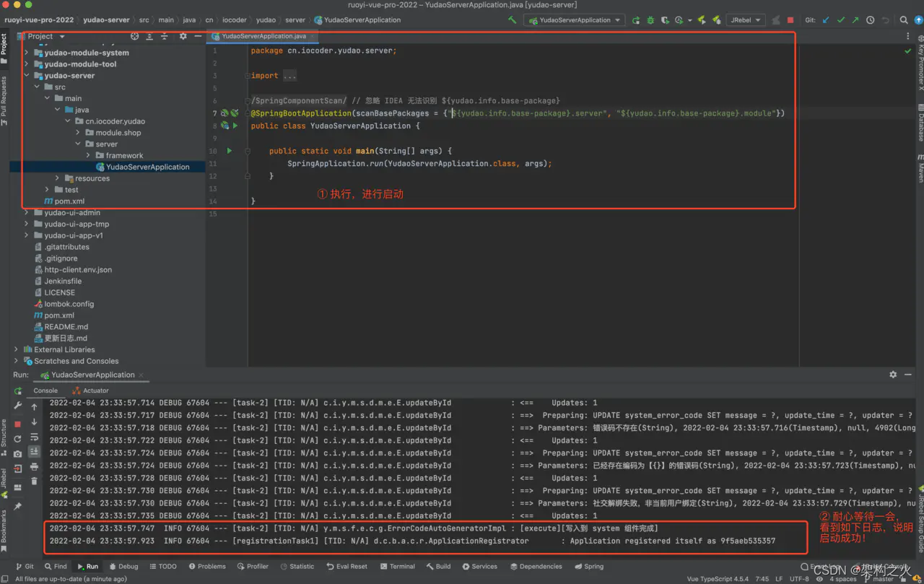924x584 pixels.
Task: Open the JRebel dropdown in the toolbar
Action: [x=745, y=20]
